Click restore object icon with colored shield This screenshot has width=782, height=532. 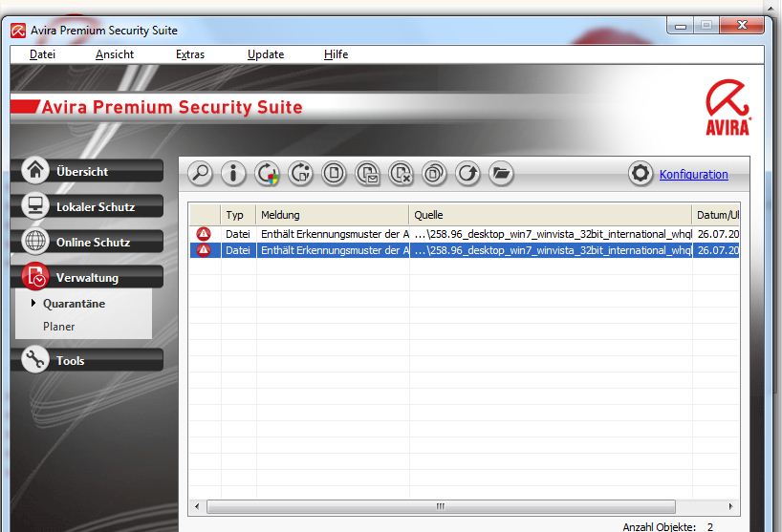267,174
